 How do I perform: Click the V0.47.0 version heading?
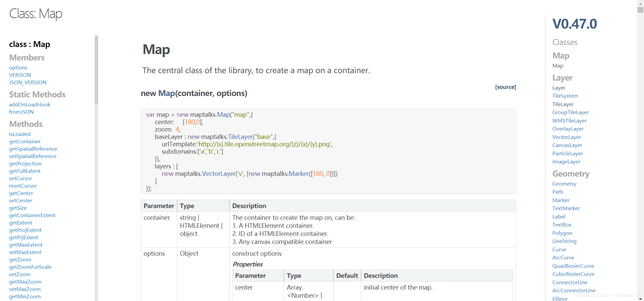(x=574, y=24)
